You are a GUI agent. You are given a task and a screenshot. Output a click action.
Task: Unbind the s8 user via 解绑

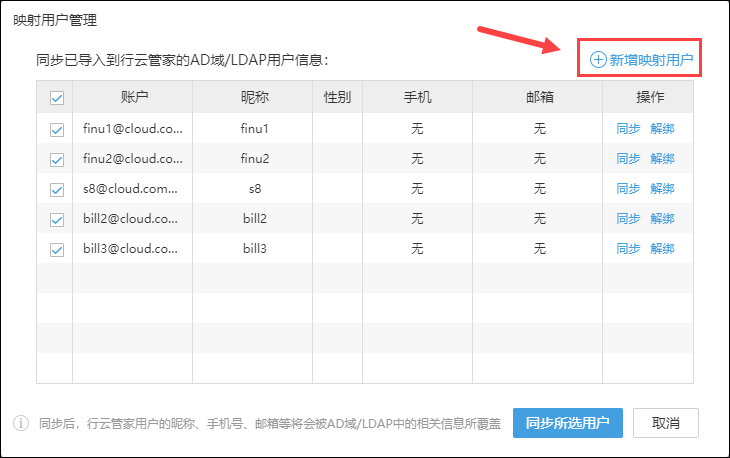(x=662, y=188)
